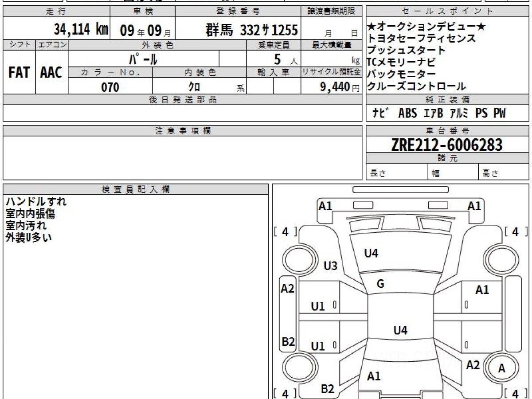The height and width of the screenshot is (399, 532).
Task: Select the G mark on the windshield
Action: coord(380,284)
